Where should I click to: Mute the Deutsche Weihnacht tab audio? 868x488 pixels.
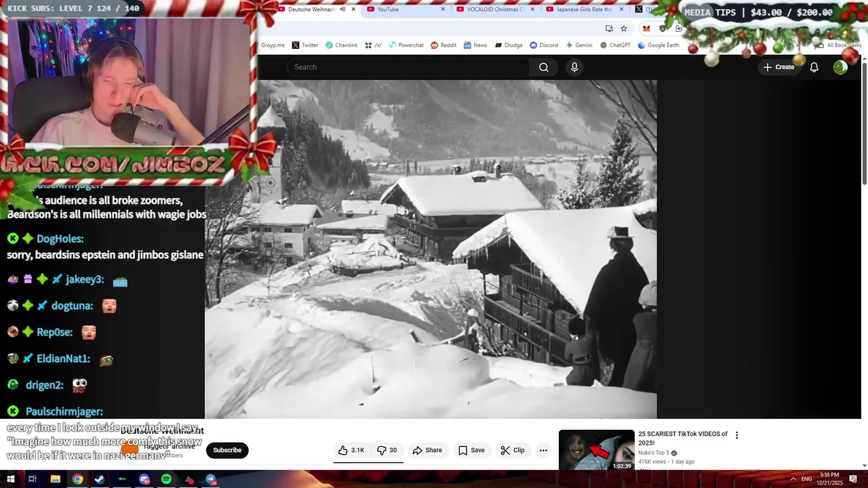pyautogui.click(x=342, y=9)
